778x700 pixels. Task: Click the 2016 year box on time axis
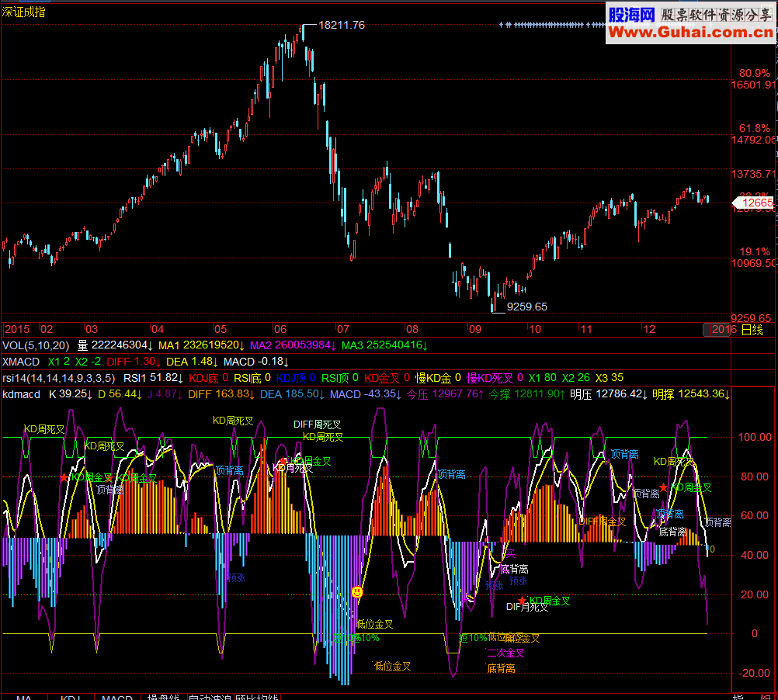[x=718, y=329]
